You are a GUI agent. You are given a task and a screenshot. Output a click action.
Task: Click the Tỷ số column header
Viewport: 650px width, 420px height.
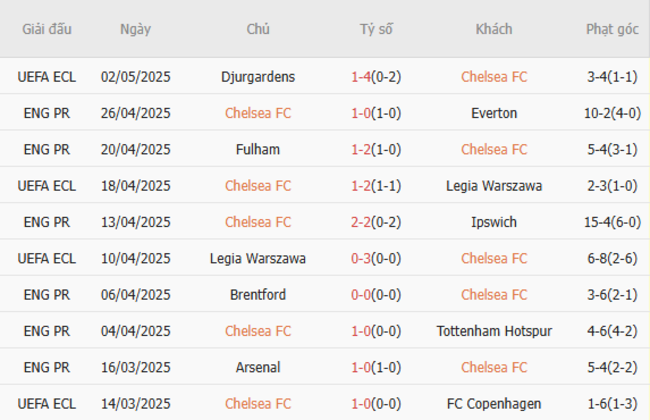click(376, 29)
